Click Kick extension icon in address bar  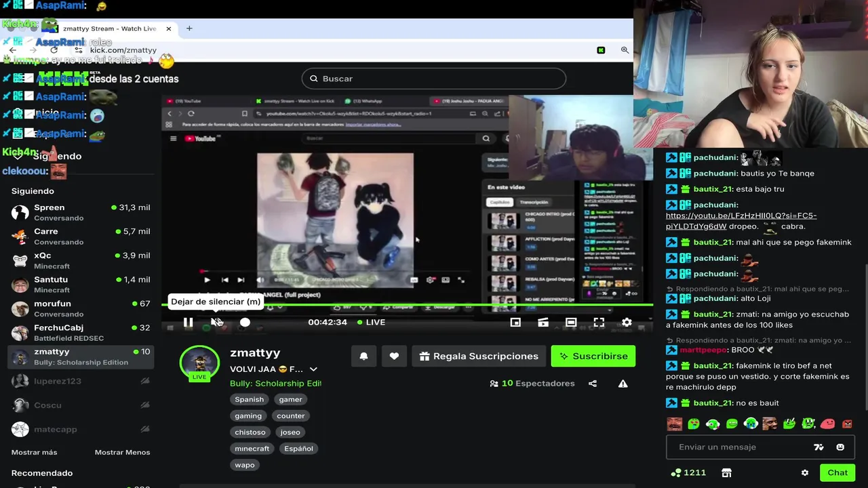point(601,50)
